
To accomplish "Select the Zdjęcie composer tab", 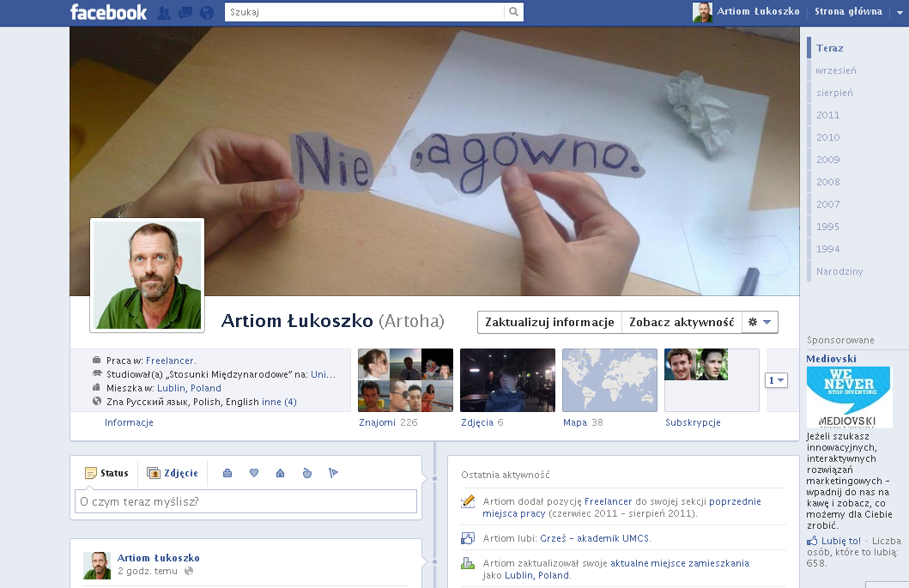I will [x=173, y=473].
